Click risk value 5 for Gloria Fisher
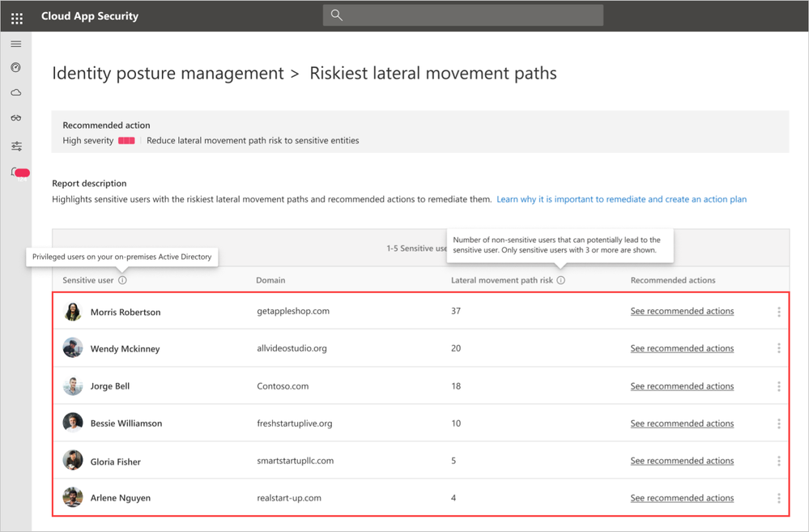The width and height of the screenshot is (809, 532). click(453, 461)
